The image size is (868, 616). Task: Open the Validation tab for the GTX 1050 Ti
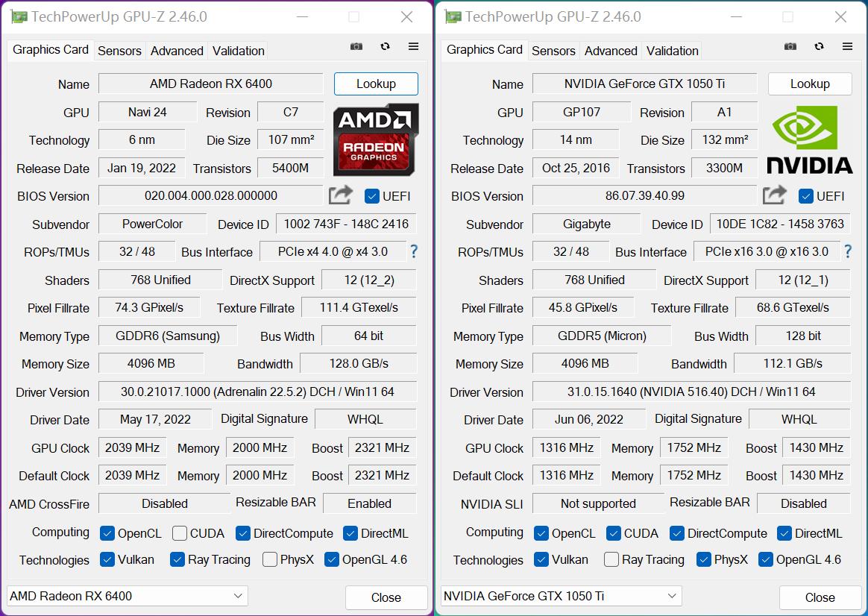(x=671, y=51)
